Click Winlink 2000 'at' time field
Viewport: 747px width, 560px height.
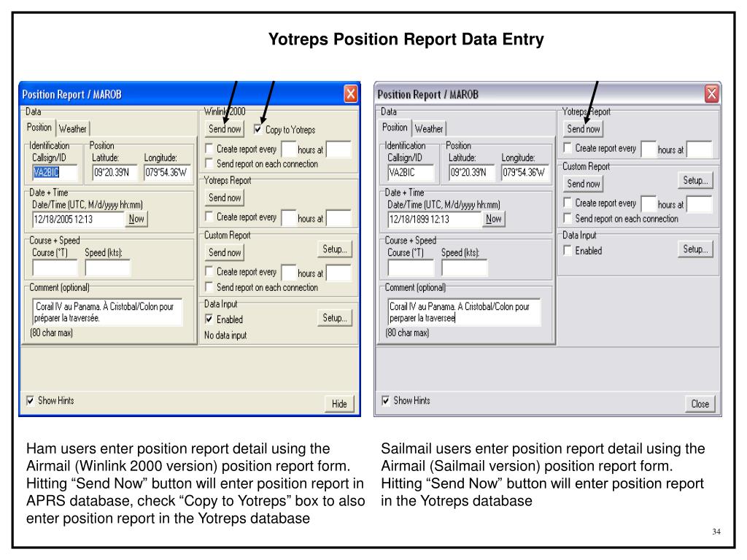click(338, 149)
